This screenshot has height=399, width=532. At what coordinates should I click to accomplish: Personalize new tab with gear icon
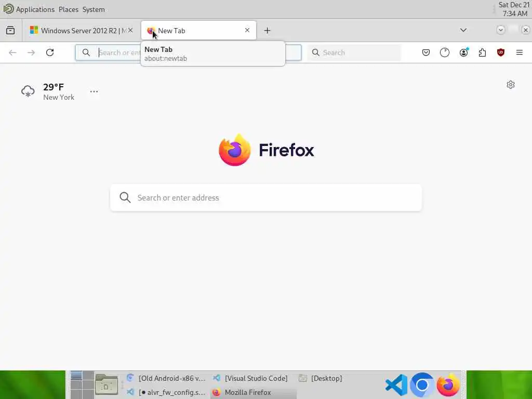(511, 85)
